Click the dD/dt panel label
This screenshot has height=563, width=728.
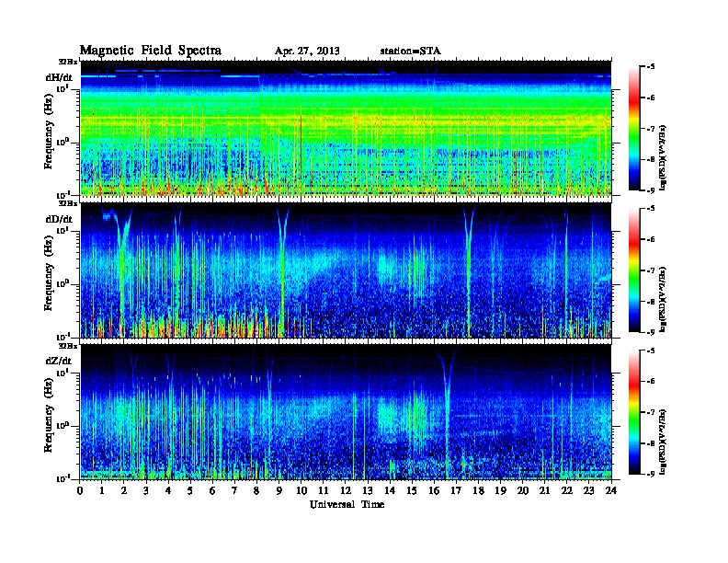(59, 219)
